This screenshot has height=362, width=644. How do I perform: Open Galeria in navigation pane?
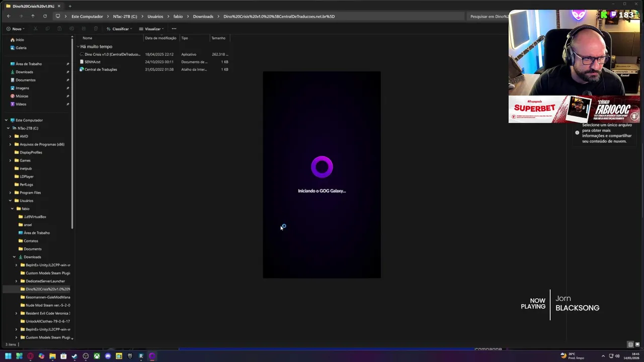(x=21, y=48)
